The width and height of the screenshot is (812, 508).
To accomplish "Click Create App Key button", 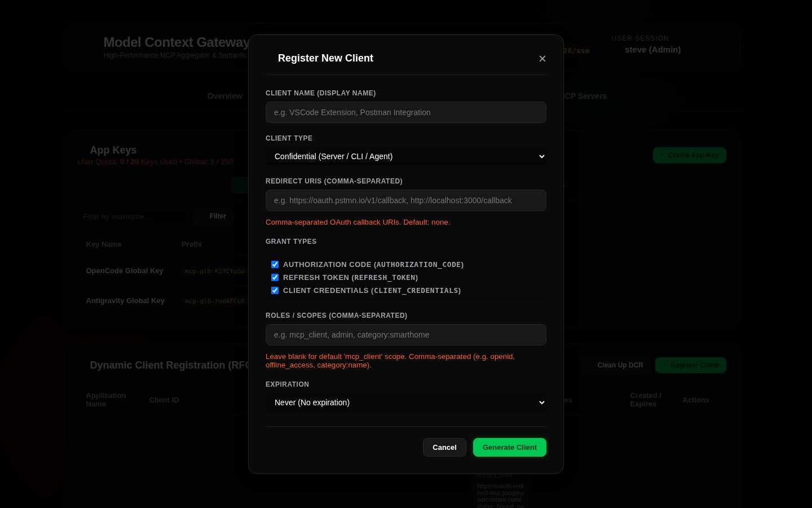I will pos(690,155).
